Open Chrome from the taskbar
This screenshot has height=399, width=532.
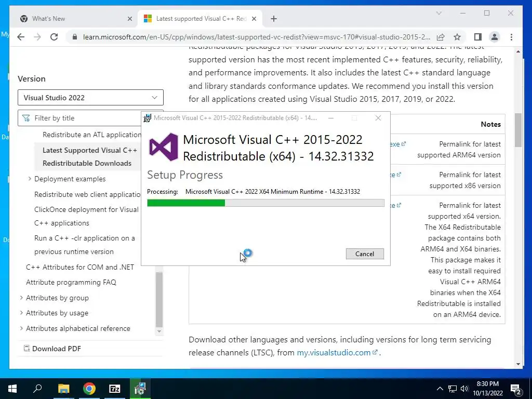coord(89,389)
